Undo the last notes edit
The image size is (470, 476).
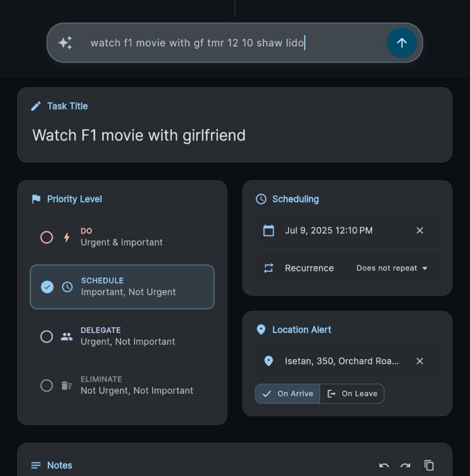[384, 465]
